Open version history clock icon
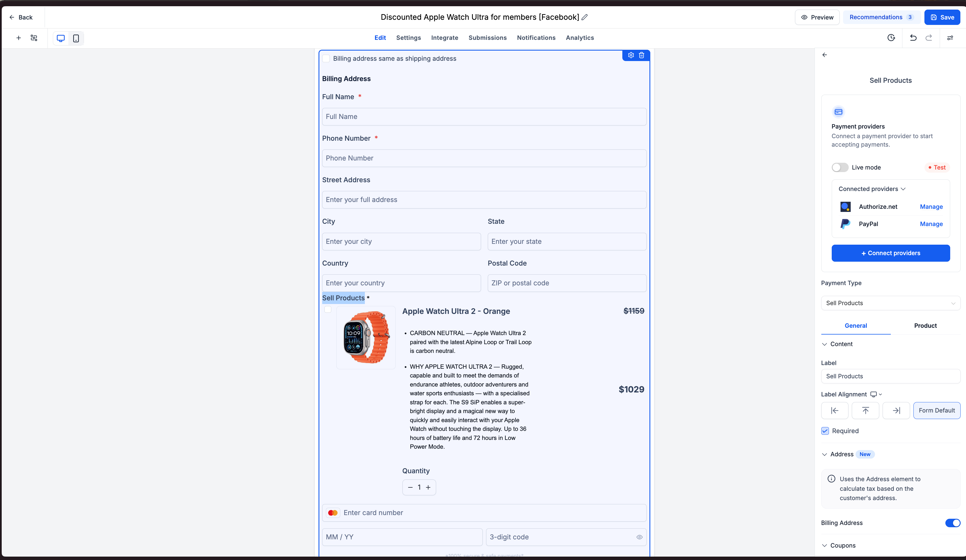The image size is (966, 560). pos(891,38)
